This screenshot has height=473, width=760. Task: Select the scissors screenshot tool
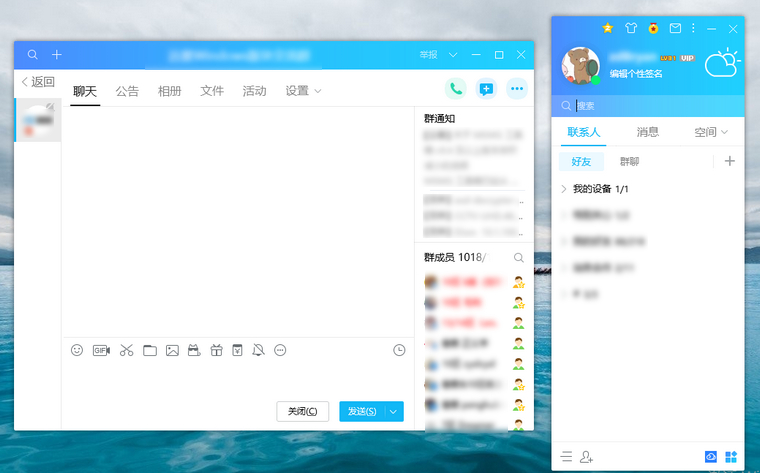[x=126, y=350]
